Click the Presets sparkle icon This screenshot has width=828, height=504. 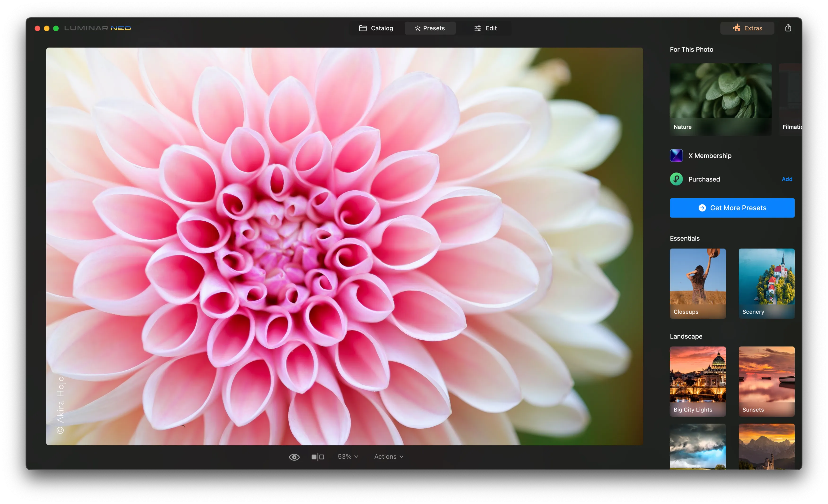coord(418,28)
